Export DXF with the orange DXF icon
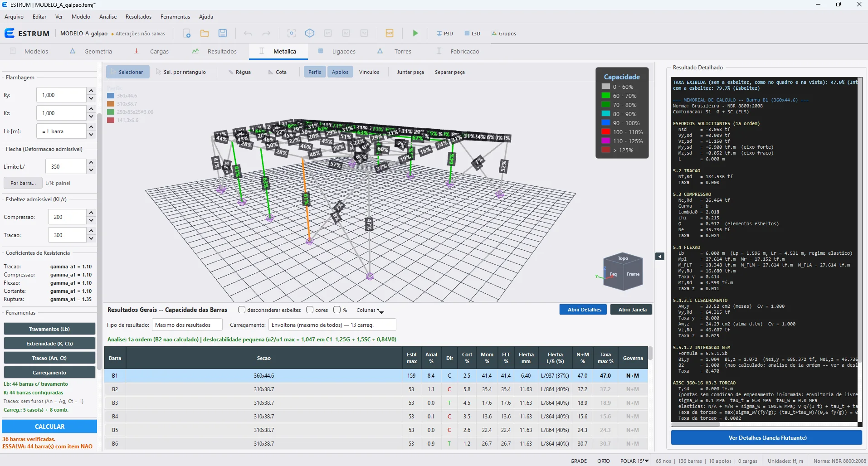 [x=389, y=34]
